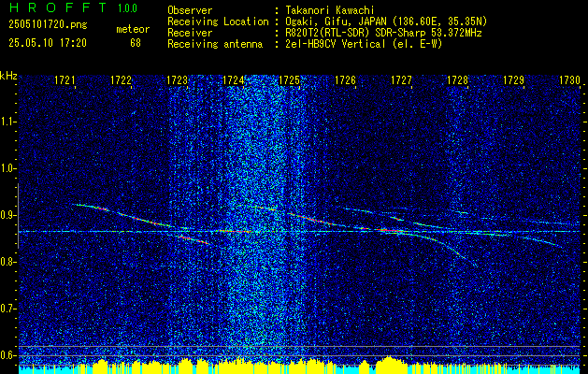Click the 1726 time marker

click(345, 80)
